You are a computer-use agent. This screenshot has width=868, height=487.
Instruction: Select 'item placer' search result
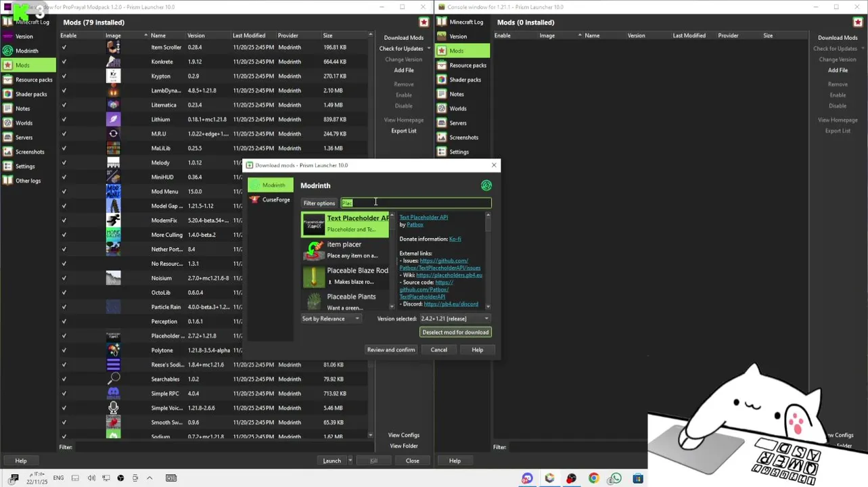coord(345,250)
